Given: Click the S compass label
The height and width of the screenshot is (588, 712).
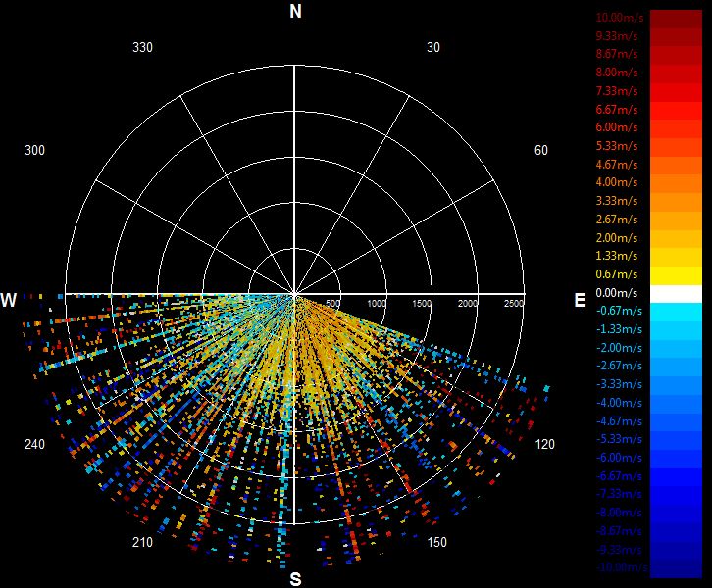Looking at the screenshot, I should click(x=295, y=579).
